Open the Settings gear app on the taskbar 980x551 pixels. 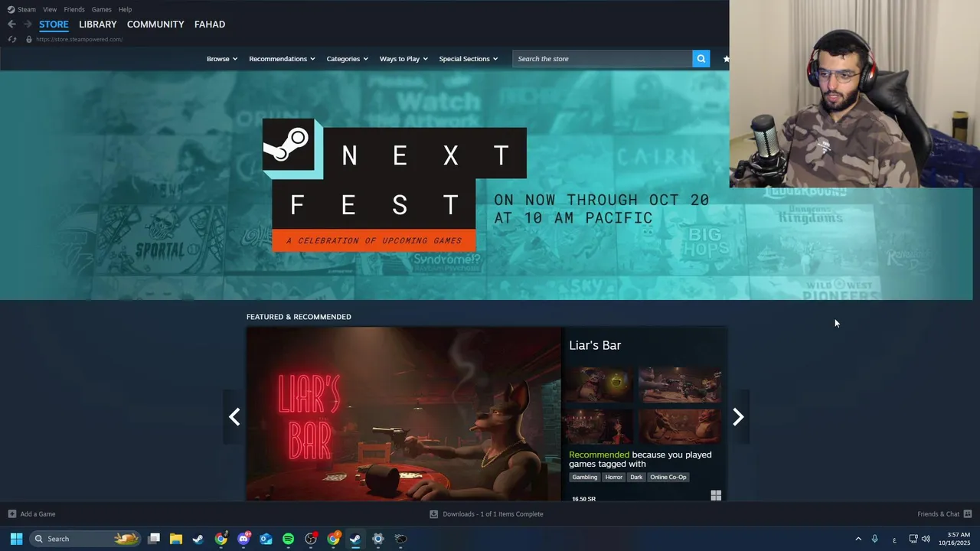click(x=377, y=539)
